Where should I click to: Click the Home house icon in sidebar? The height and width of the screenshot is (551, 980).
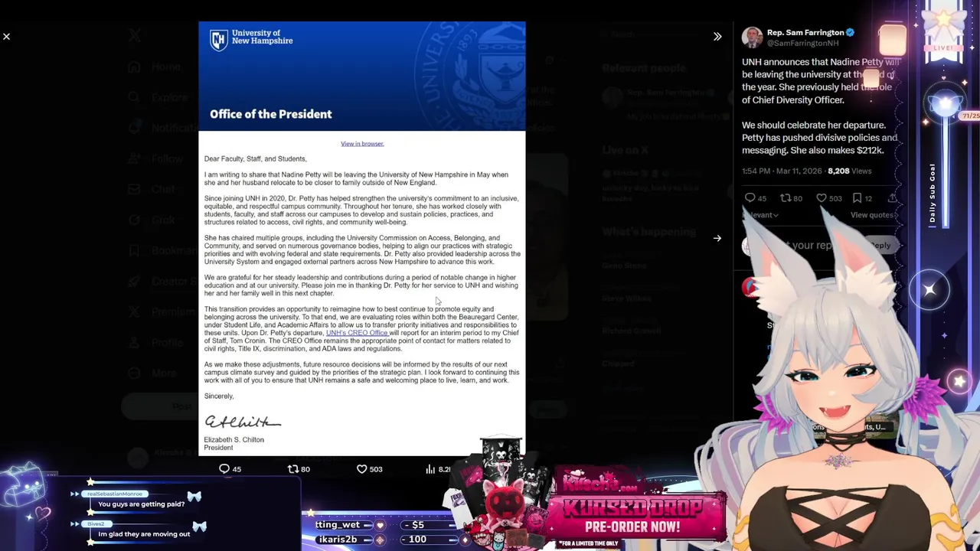click(135, 67)
